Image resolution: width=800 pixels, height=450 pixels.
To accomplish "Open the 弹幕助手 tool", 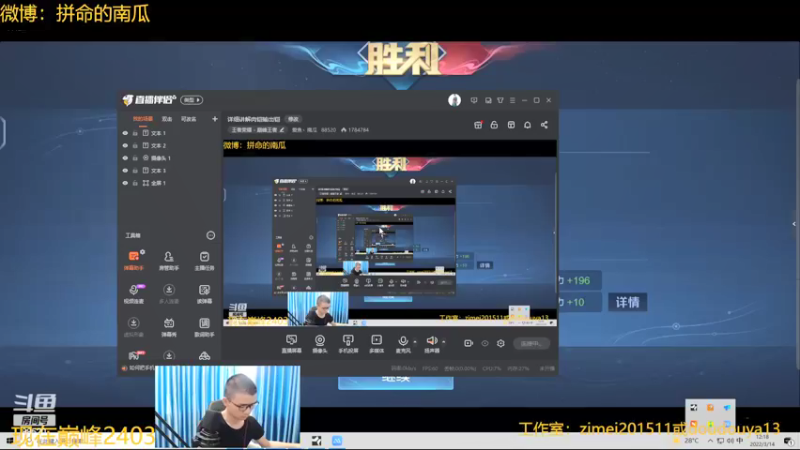I will [x=134, y=260].
